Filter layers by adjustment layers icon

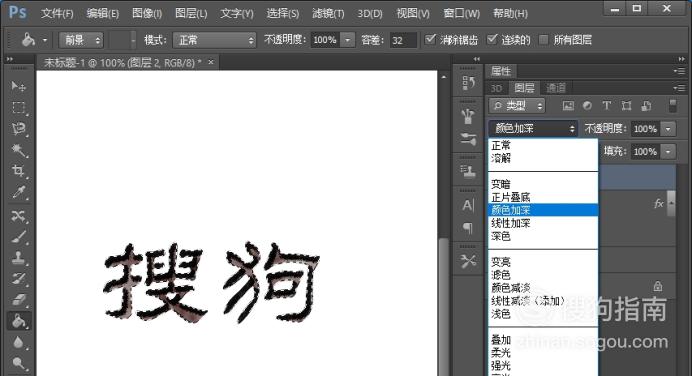tap(587, 106)
